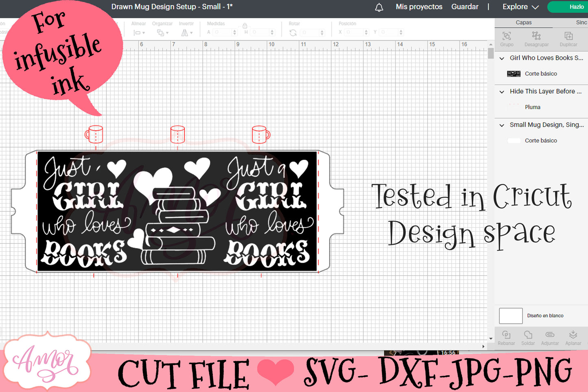Click the notifications bell icon
The width and height of the screenshot is (588, 392).
coord(379,7)
